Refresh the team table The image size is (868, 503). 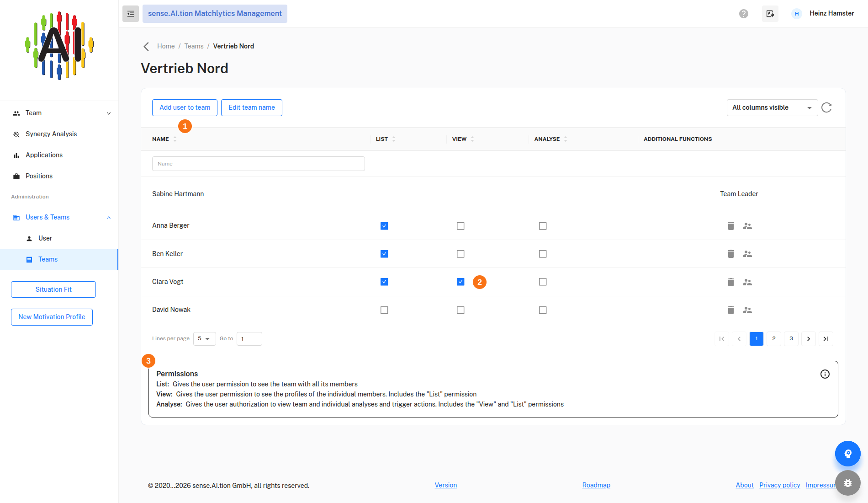coord(826,107)
